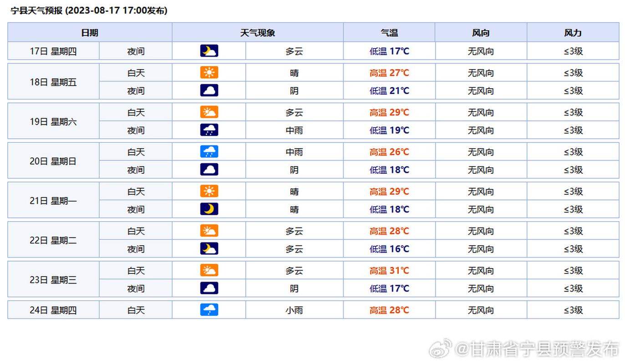Click the 23日 daytime partly cloudy icon

point(209,270)
